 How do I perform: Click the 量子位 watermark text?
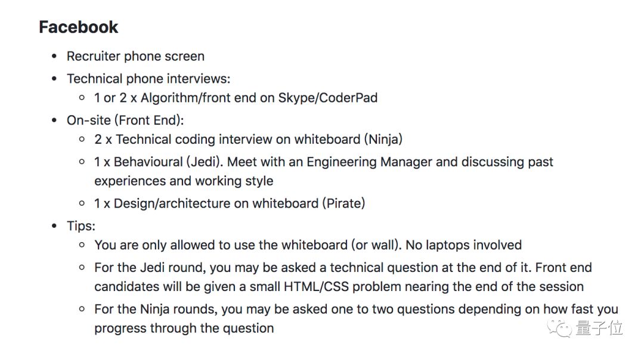[x=599, y=327]
